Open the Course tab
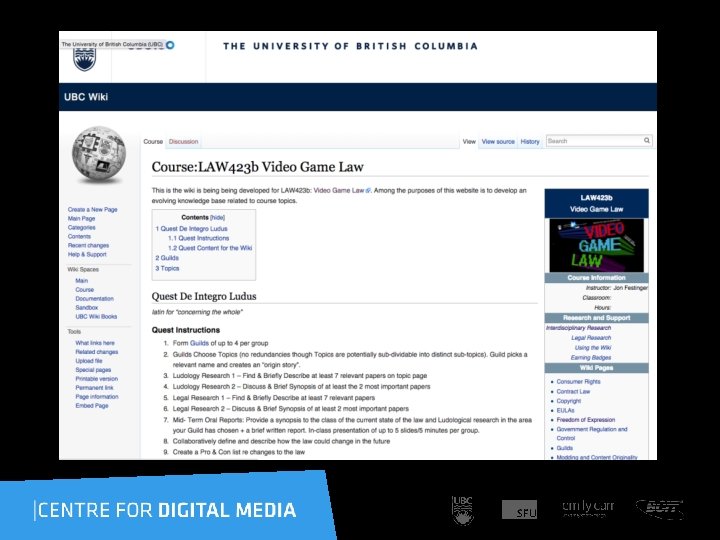Screen dimensions: 720x540 (x=153, y=141)
